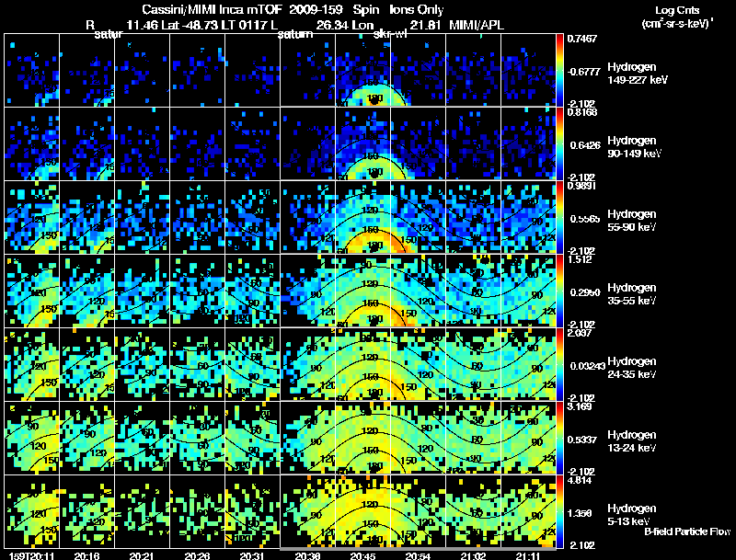Click the '2.037' colorbar maximum value
Screen dimensions: 736x560
(x=580, y=334)
